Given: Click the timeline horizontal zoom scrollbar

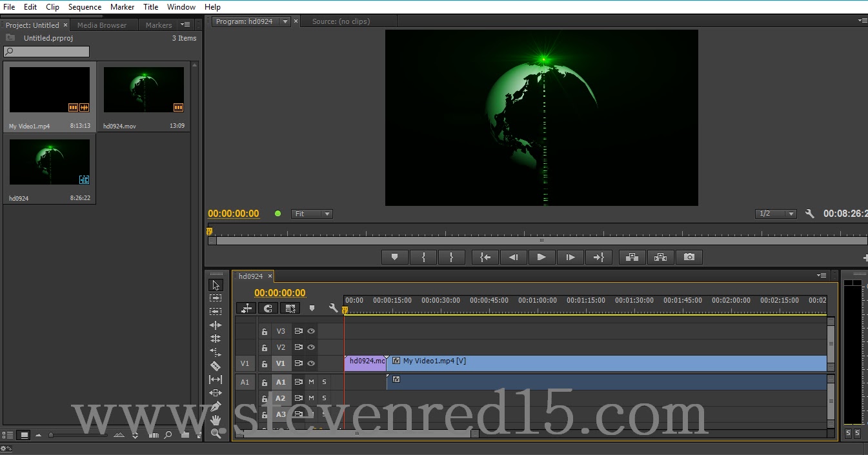Looking at the screenshot, I should point(356,434).
